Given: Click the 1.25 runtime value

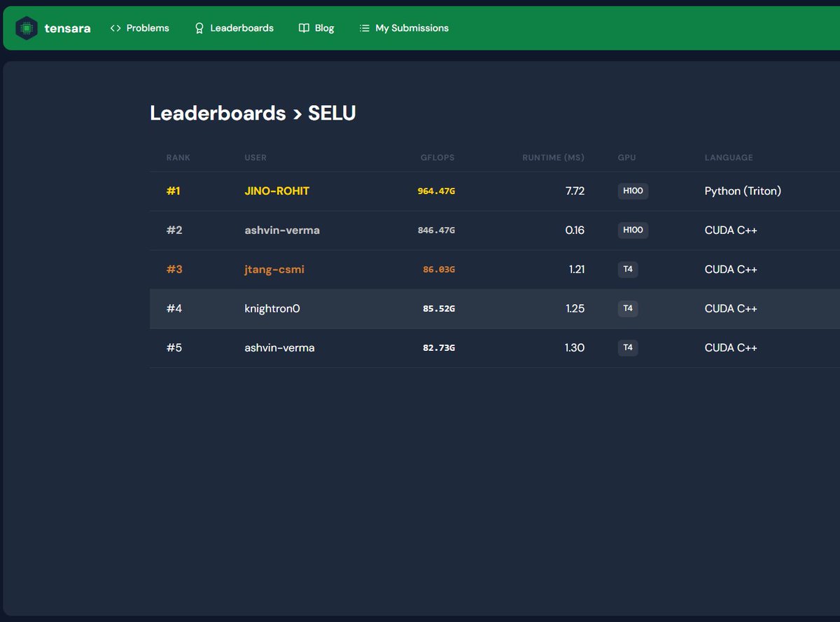Looking at the screenshot, I should pyautogui.click(x=575, y=309).
